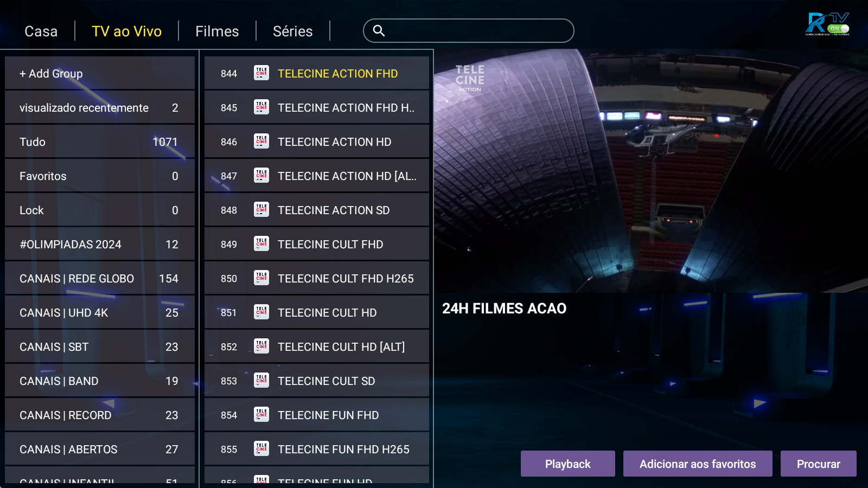Click the search magnifier icon

(379, 31)
